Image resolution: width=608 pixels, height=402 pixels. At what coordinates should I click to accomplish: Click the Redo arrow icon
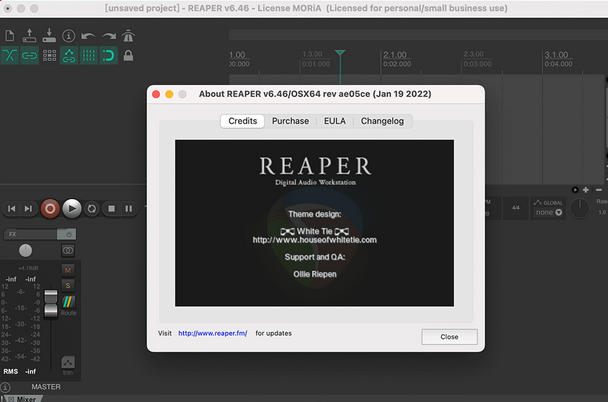[109, 36]
